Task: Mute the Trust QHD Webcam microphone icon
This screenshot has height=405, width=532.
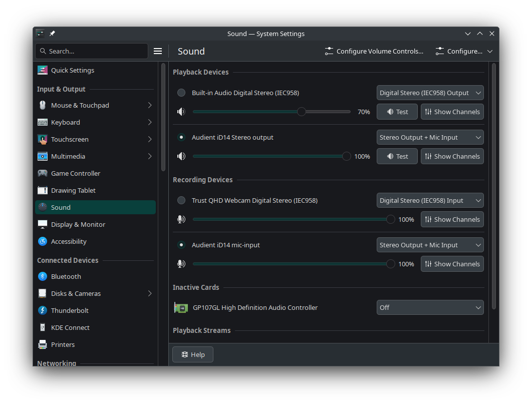Action: (x=181, y=219)
